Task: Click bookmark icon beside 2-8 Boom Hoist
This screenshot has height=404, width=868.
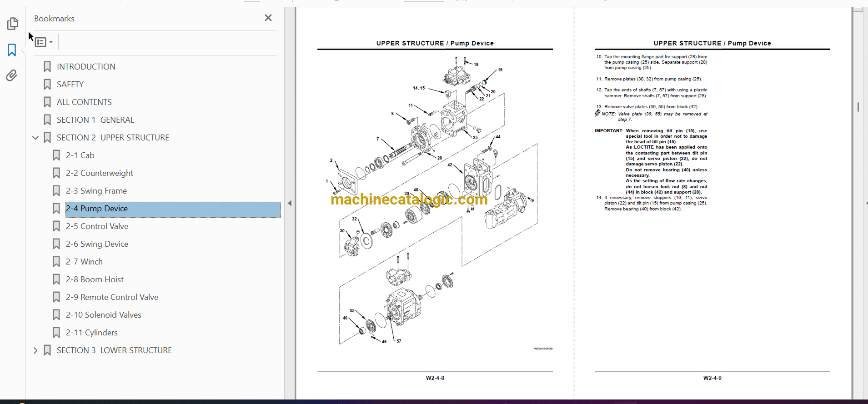Action: pyautogui.click(x=56, y=279)
